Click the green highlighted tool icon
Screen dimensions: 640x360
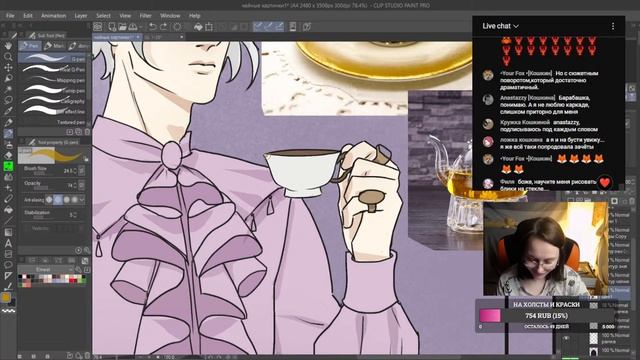[x=8, y=166]
